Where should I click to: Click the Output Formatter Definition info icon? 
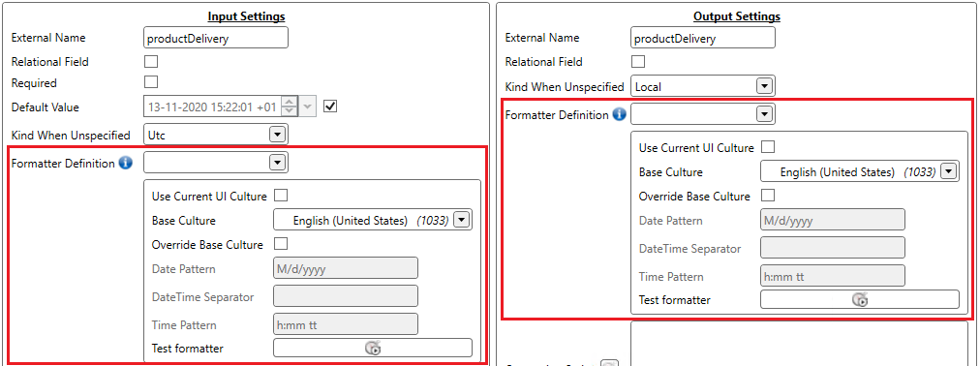pyautogui.click(x=619, y=115)
